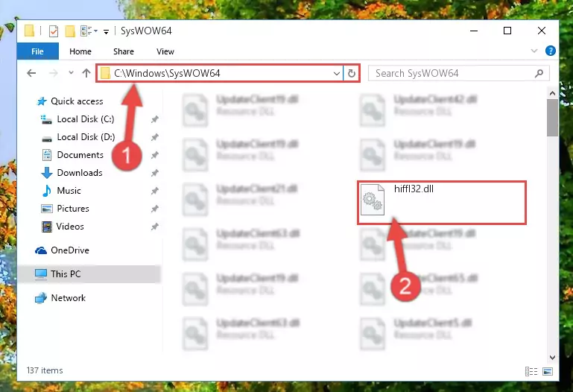573x392 pixels.
Task: Open Local Disk (D:) in sidebar
Action: click(77, 137)
